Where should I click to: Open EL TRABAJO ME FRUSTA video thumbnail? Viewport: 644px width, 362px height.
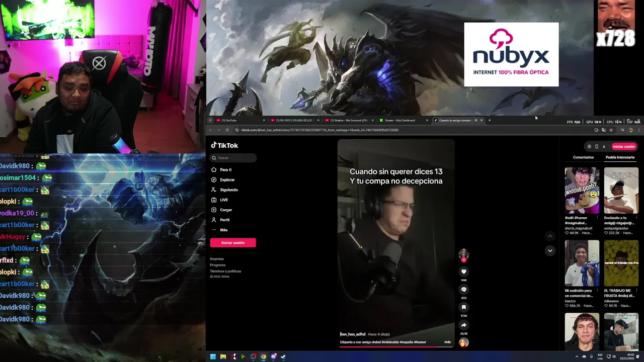point(621,263)
